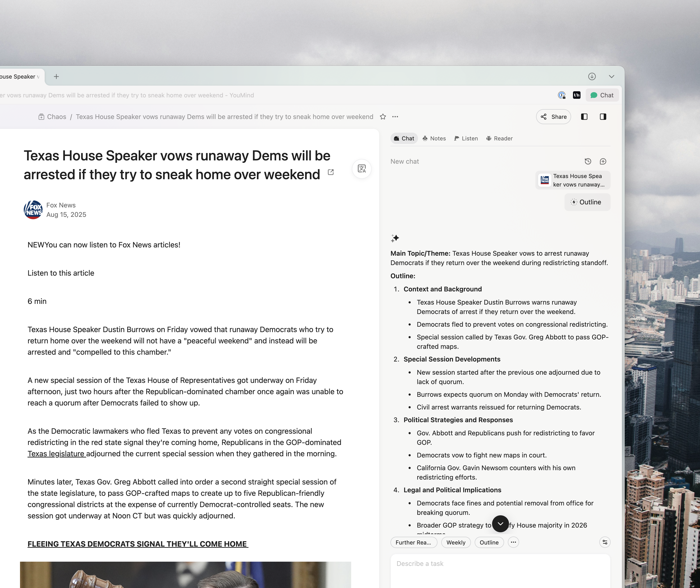Screen dimensions: 700x588
Task: Open the Texas legislature link
Action: click(x=56, y=454)
